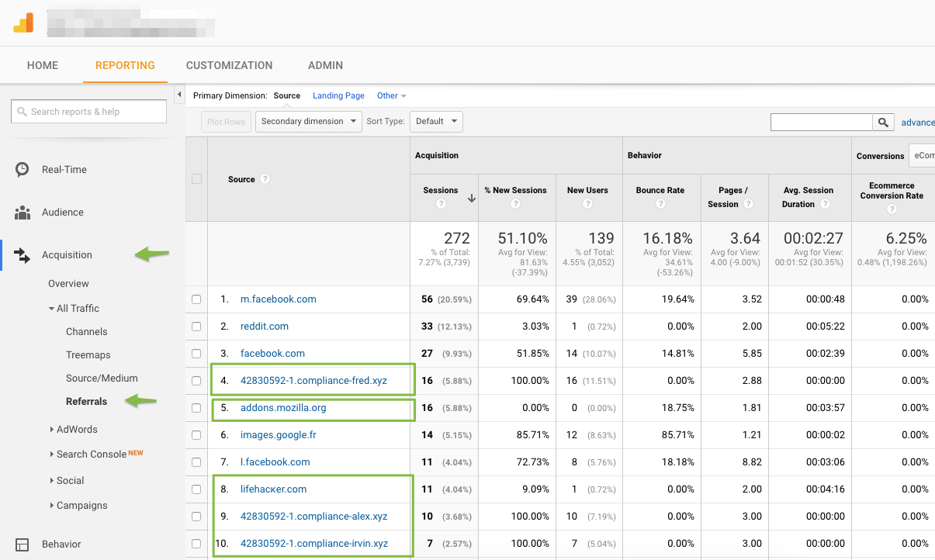935x560 pixels.
Task: Open the m.facebook.com source link
Action: 278,299
